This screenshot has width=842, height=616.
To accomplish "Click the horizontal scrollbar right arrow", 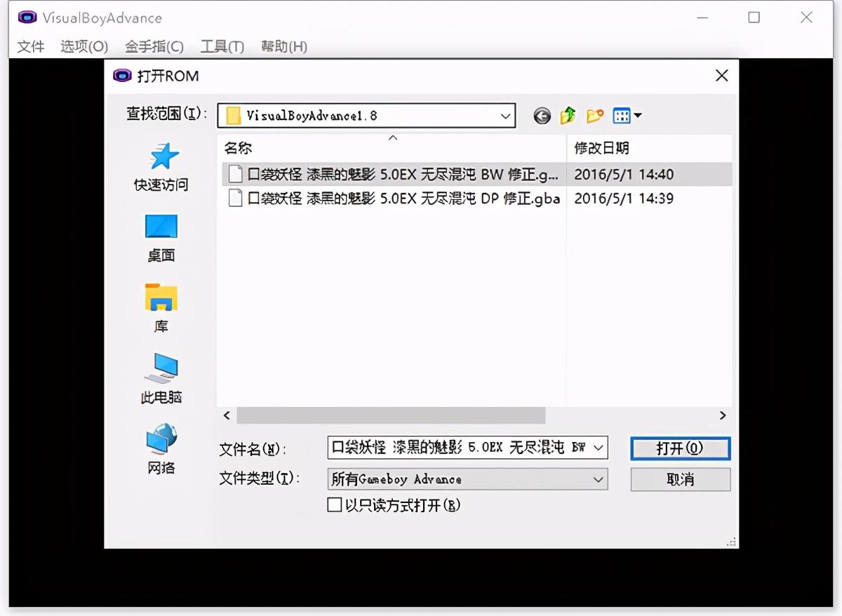I will pos(723,416).
